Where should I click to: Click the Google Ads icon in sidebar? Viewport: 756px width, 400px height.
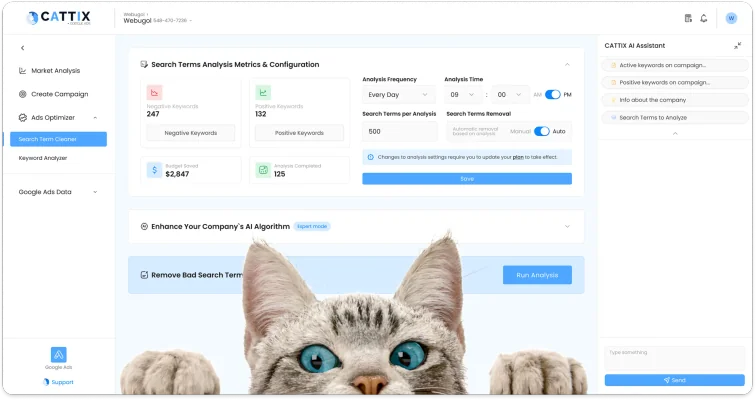pos(58,356)
